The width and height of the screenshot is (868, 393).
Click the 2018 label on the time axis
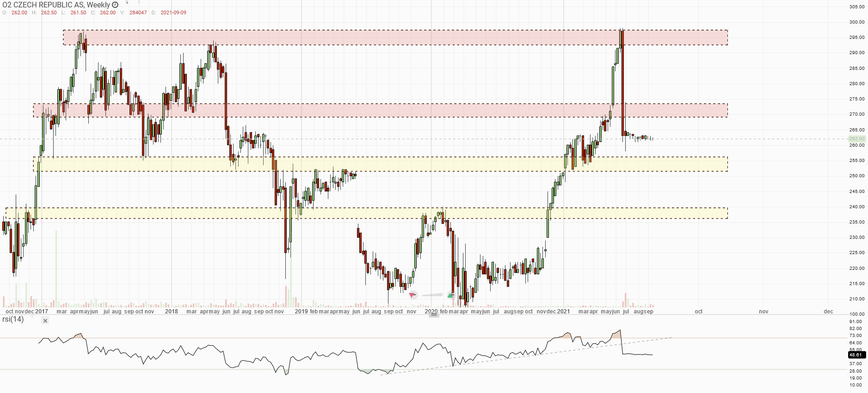(171, 312)
